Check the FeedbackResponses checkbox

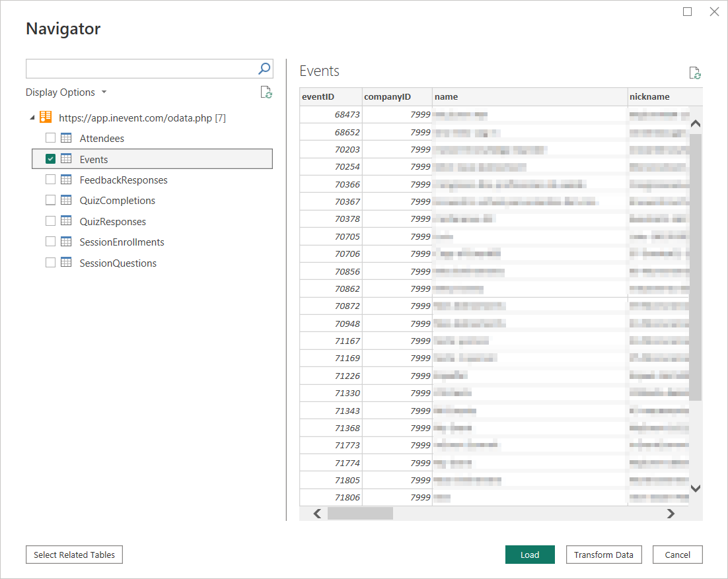[x=51, y=180]
